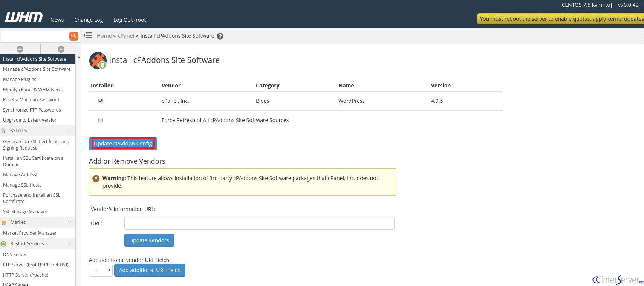644x286 pixels.
Task: Open Manage Plugins in sidebar
Action: pyautogui.click(x=20, y=80)
